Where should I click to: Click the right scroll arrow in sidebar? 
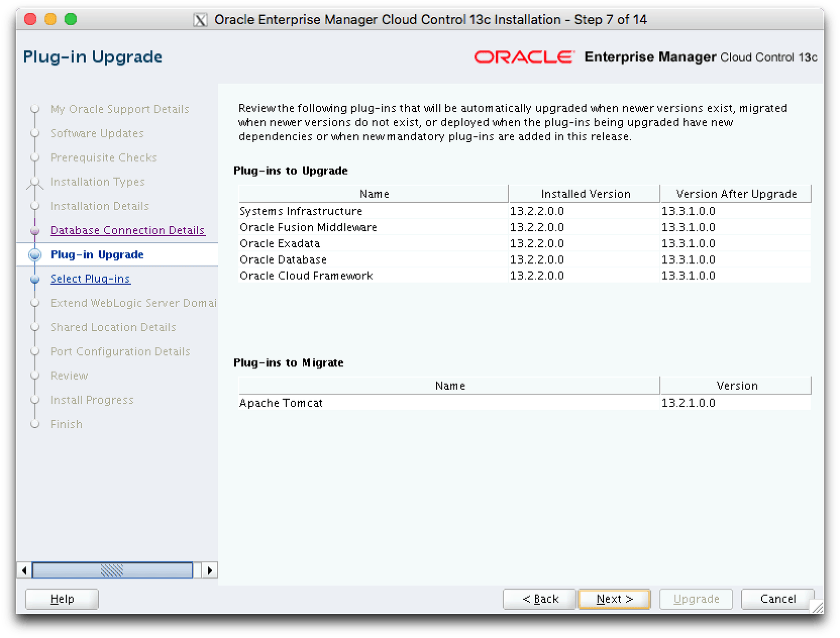tap(209, 570)
